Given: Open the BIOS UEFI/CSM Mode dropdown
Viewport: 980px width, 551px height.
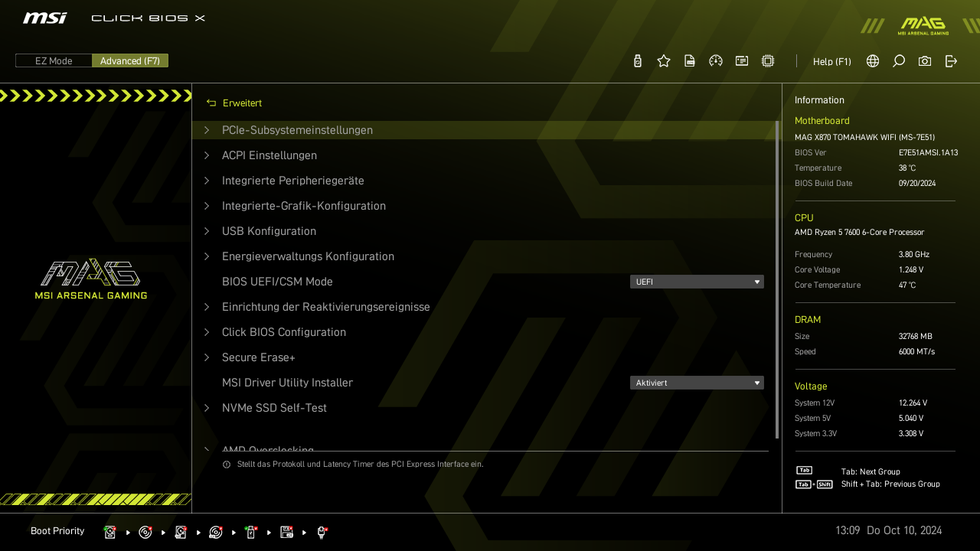Looking at the screenshot, I should point(697,282).
